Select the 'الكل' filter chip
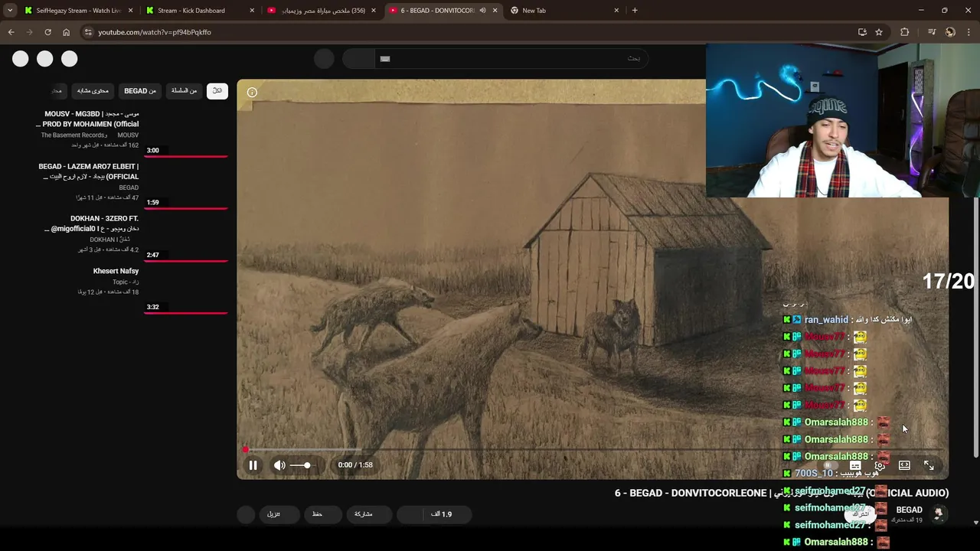 [x=217, y=91]
